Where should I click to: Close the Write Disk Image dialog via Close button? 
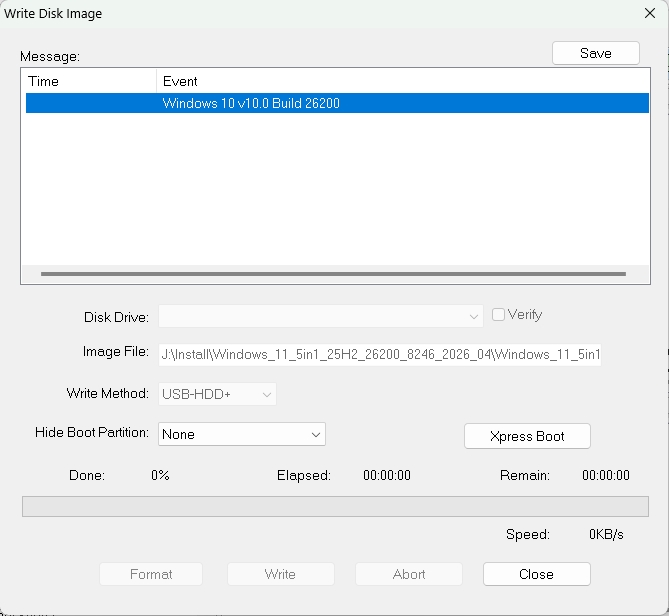[x=537, y=574]
